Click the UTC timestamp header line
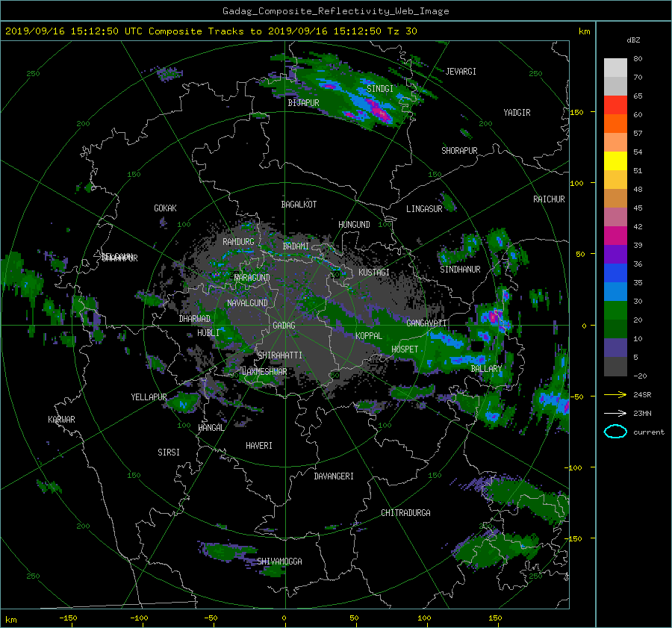 [x=211, y=31]
